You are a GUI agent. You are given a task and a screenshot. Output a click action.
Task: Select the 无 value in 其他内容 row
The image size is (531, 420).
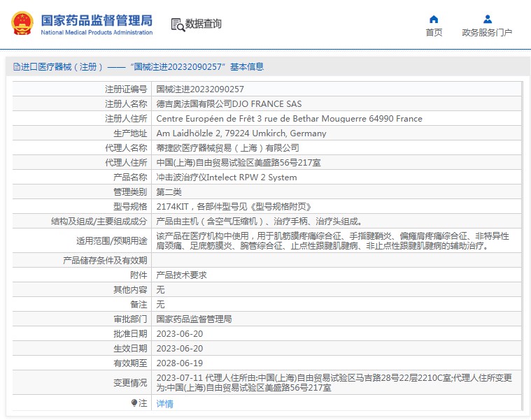coord(160,290)
